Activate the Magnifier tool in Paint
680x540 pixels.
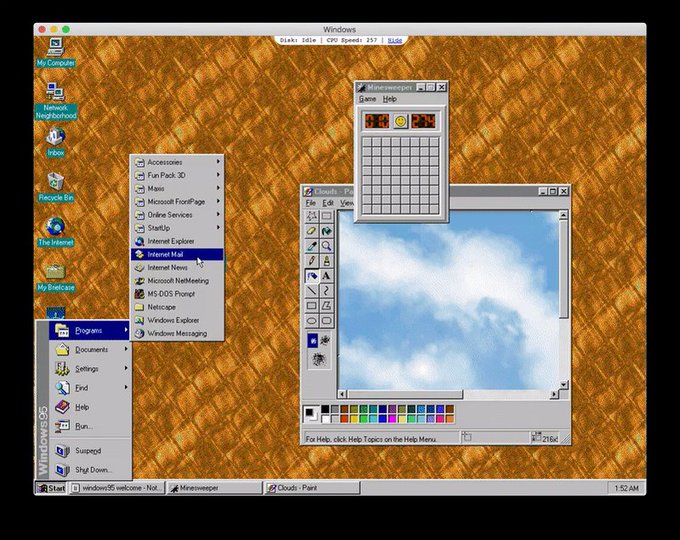pos(327,246)
